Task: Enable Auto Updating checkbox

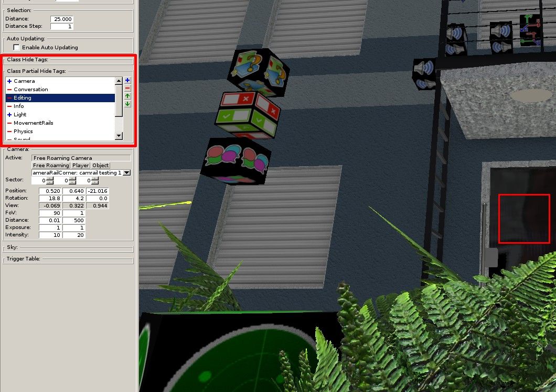Action: pos(16,47)
